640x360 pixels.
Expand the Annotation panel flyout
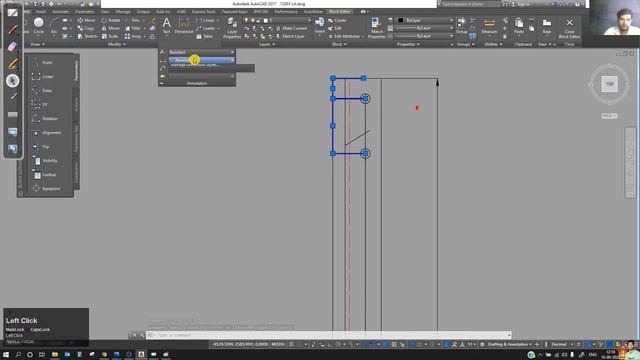[197, 83]
